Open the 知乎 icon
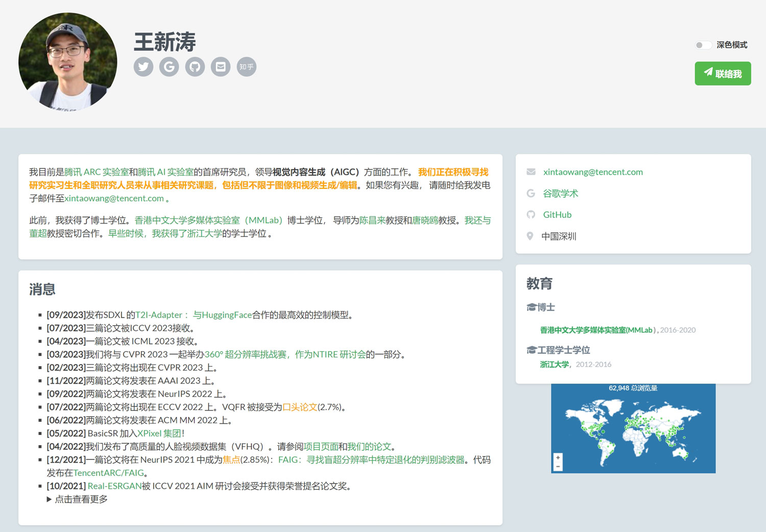Screen dimensions: 766x532 (x=246, y=67)
